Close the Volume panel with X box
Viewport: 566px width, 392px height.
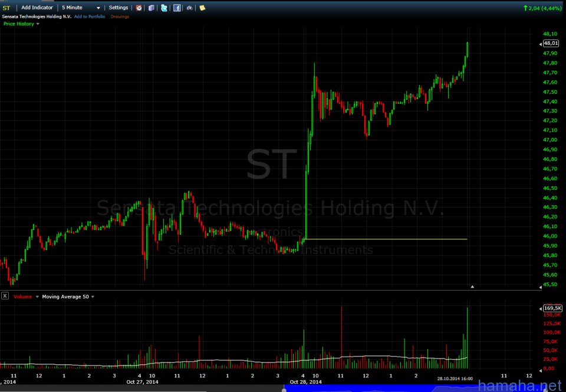(x=5, y=297)
